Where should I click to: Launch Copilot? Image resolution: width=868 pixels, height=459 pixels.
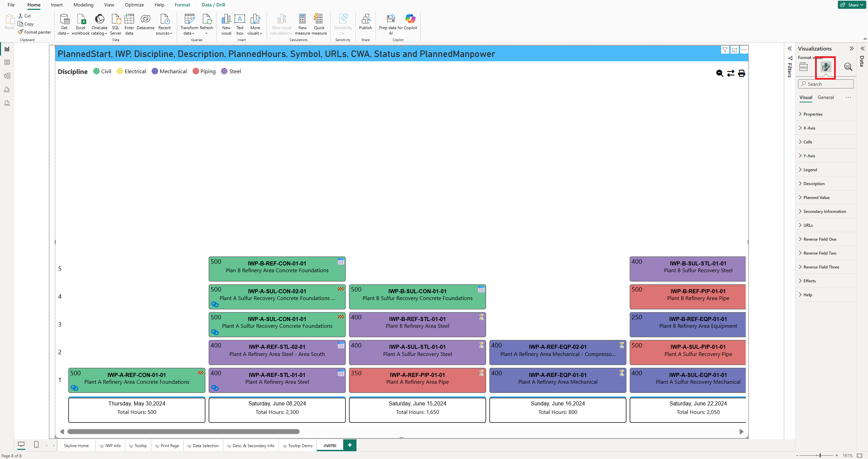[x=410, y=22]
